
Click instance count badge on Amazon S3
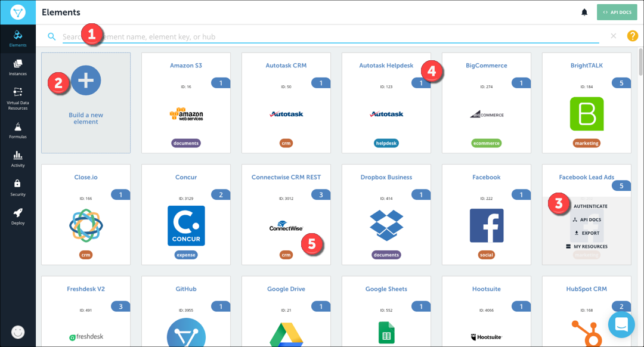point(221,83)
